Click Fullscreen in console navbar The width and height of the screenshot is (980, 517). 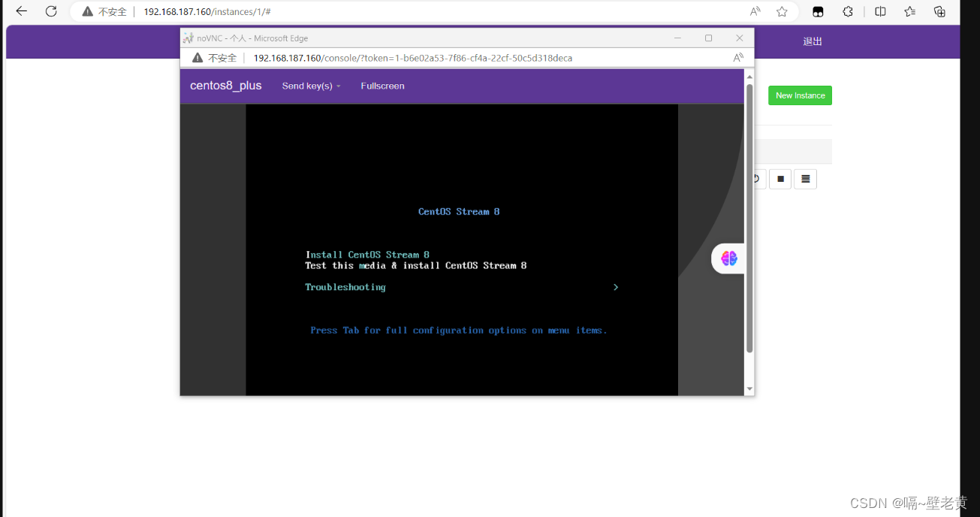coord(382,86)
